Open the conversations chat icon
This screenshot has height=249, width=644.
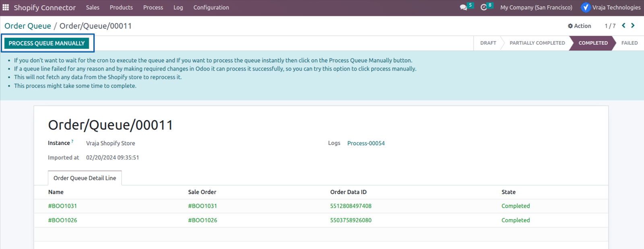464,7
